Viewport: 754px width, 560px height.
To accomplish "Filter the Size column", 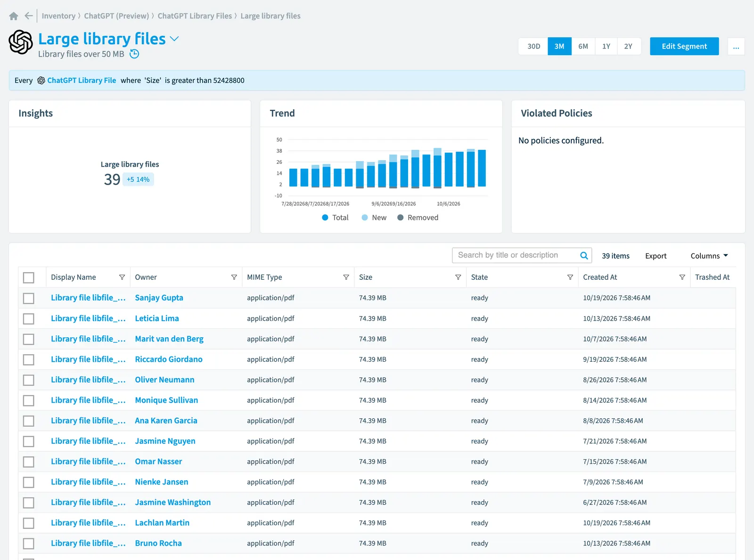I will pyautogui.click(x=458, y=277).
